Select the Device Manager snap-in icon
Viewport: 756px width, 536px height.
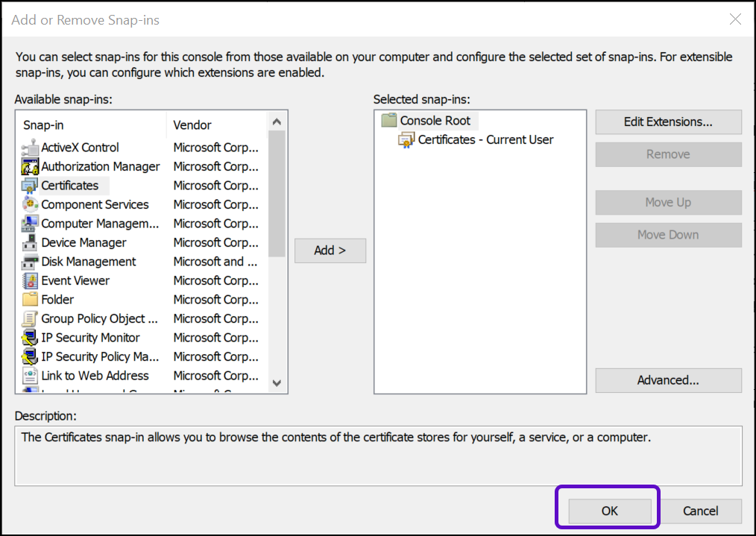(x=30, y=243)
